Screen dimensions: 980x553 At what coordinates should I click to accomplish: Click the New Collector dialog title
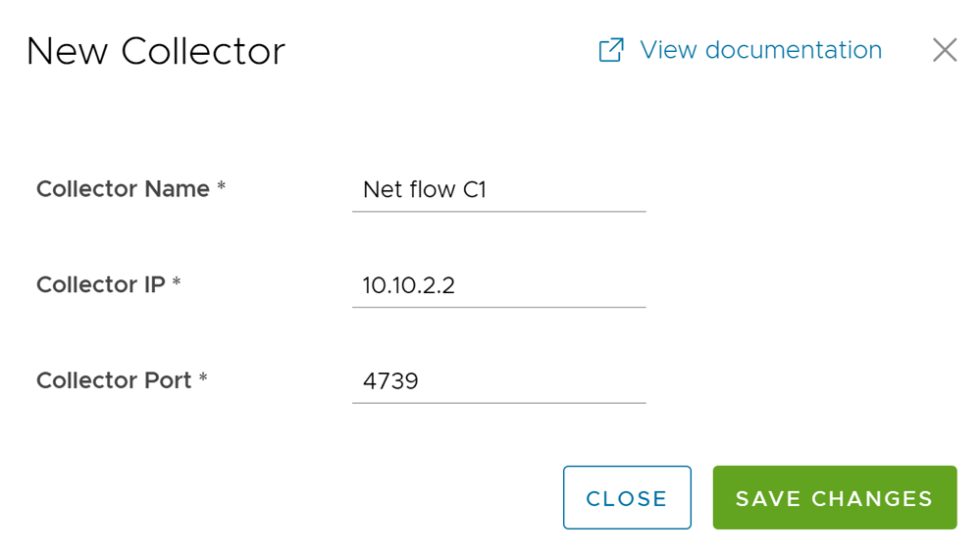[155, 51]
